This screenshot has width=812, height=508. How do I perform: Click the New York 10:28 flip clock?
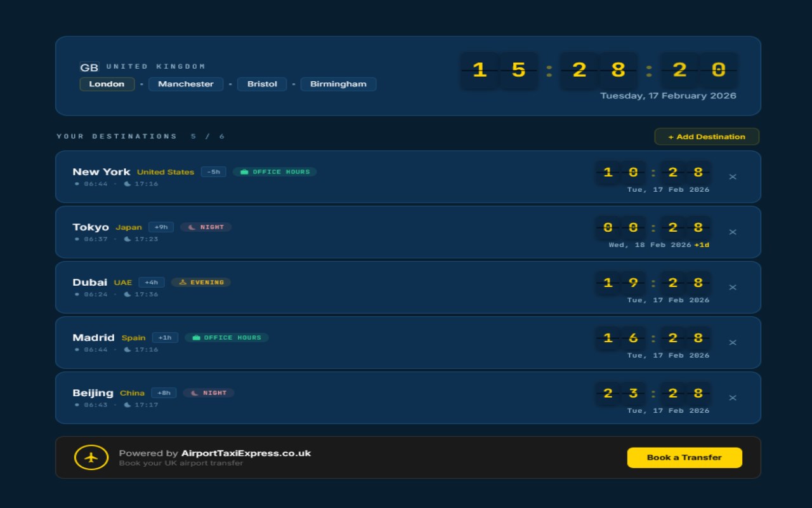coord(653,172)
